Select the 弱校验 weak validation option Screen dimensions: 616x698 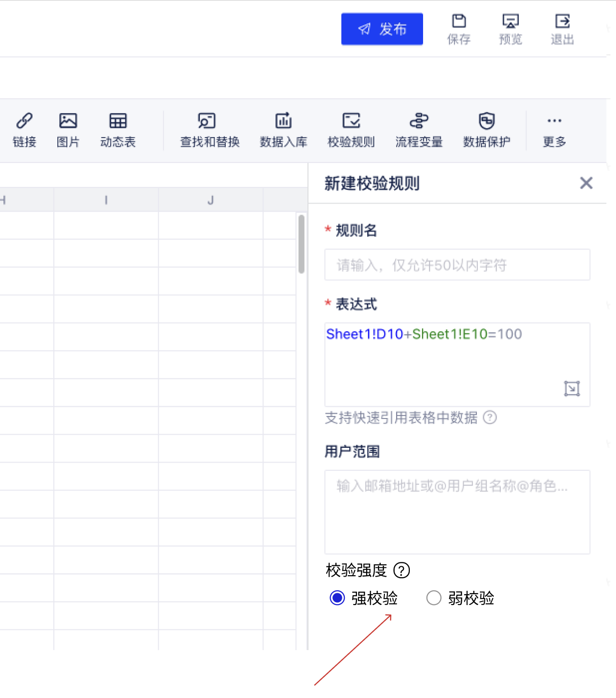point(434,598)
